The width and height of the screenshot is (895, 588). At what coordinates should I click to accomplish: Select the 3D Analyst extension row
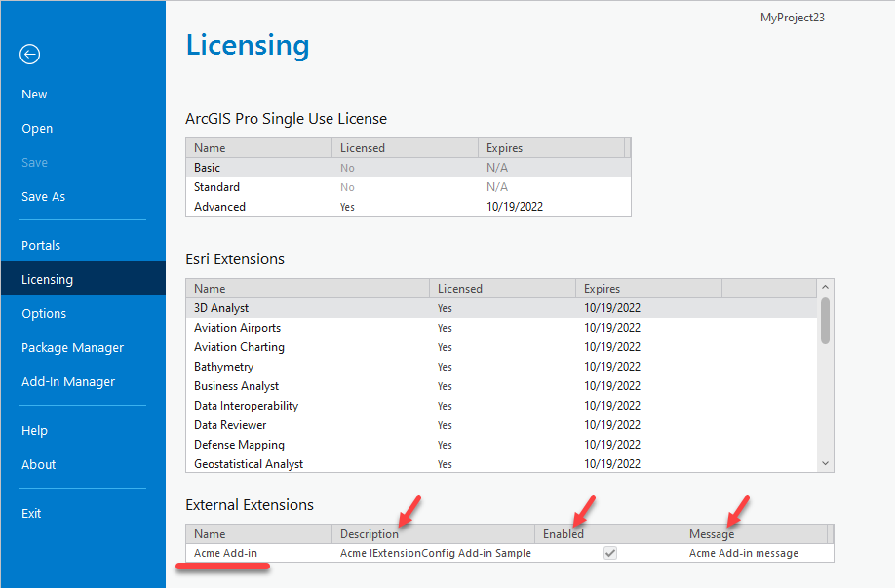[292, 307]
